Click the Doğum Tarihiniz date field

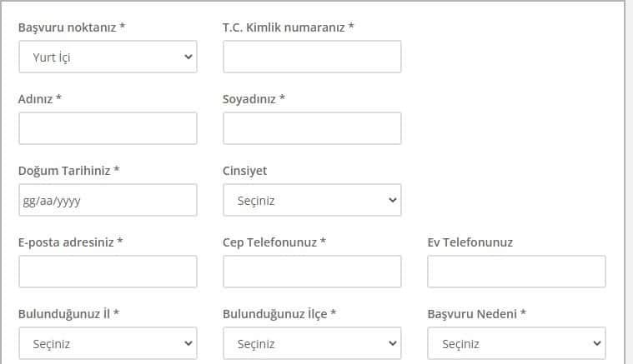pyautogui.click(x=108, y=200)
